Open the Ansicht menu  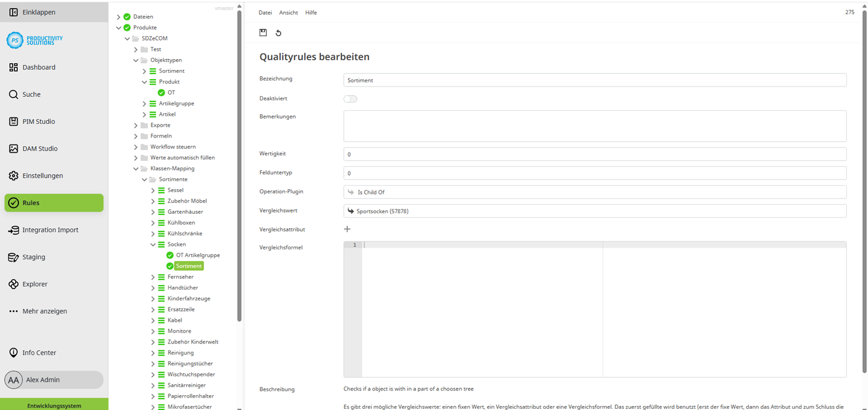[289, 12]
